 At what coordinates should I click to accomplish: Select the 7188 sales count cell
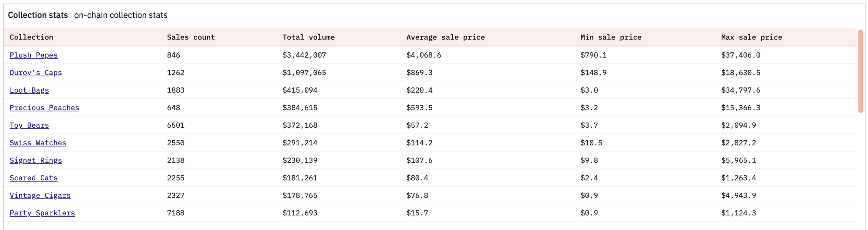[176, 213]
